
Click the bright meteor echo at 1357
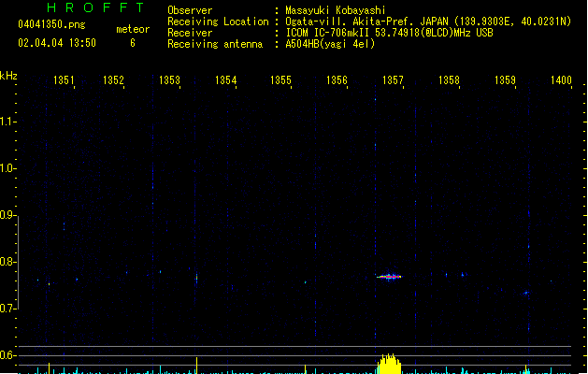(x=389, y=277)
